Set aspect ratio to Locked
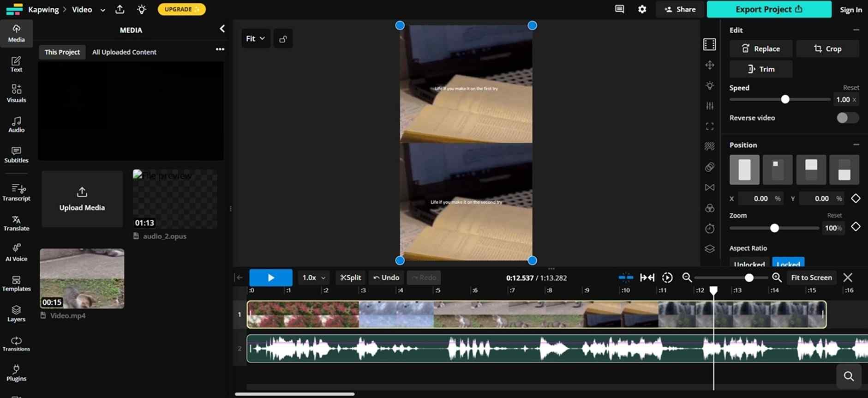Image resolution: width=868 pixels, height=398 pixels. pos(788,263)
